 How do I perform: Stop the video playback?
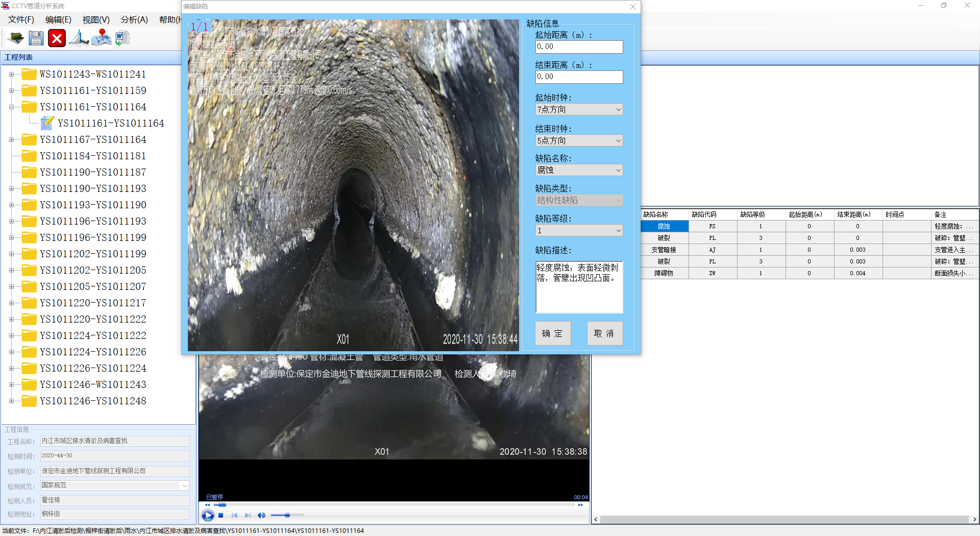point(221,516)
